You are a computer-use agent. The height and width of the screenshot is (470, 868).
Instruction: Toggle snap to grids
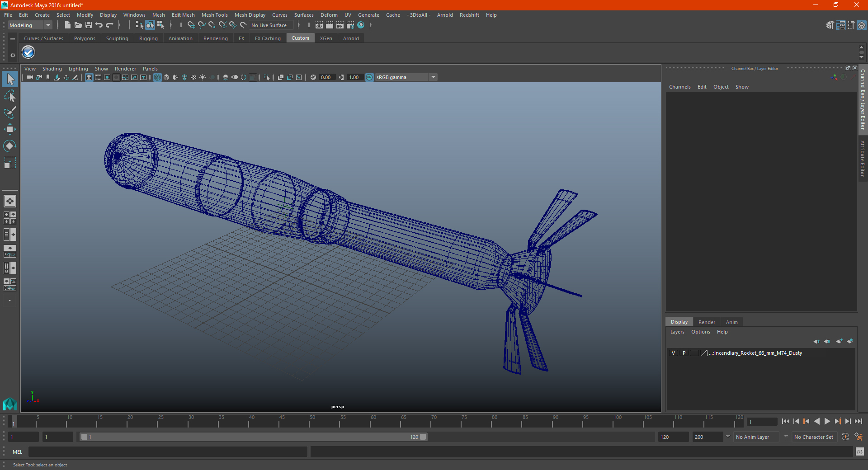click(x=191, y=25)
